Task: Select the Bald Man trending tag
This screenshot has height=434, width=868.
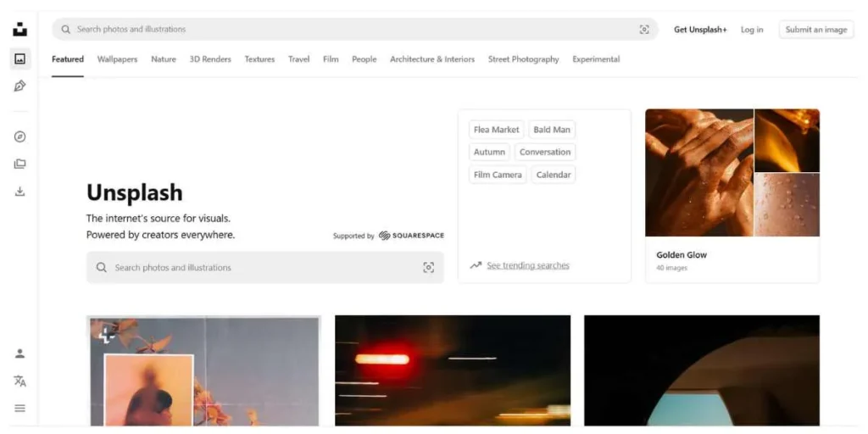Action: pyautogui.click(x=552, y=130)
